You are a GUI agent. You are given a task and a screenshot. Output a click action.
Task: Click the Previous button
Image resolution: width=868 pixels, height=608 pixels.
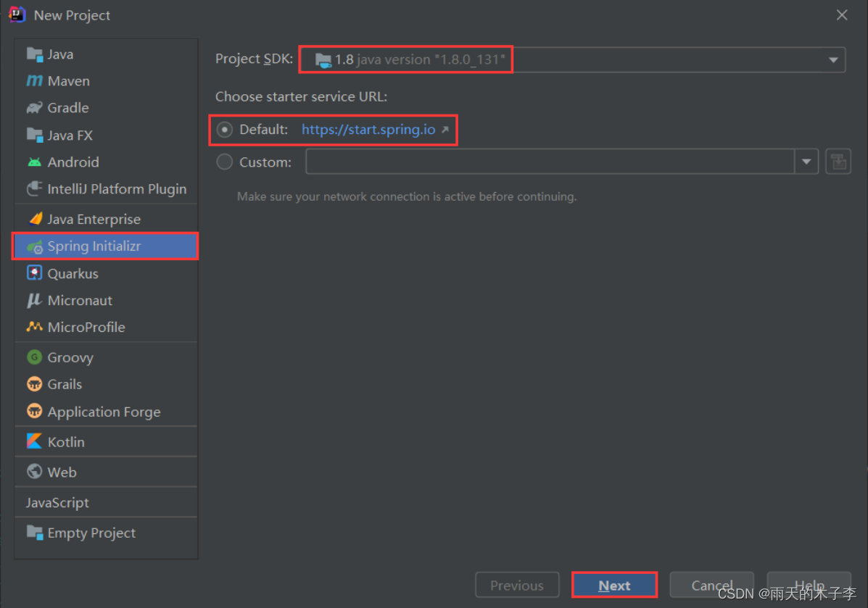coord(517,585)
